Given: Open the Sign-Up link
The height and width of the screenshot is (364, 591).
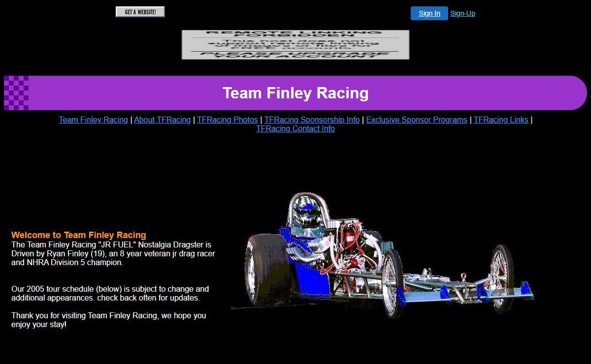Looking at the screenshot, I should (x=462, y=13).
